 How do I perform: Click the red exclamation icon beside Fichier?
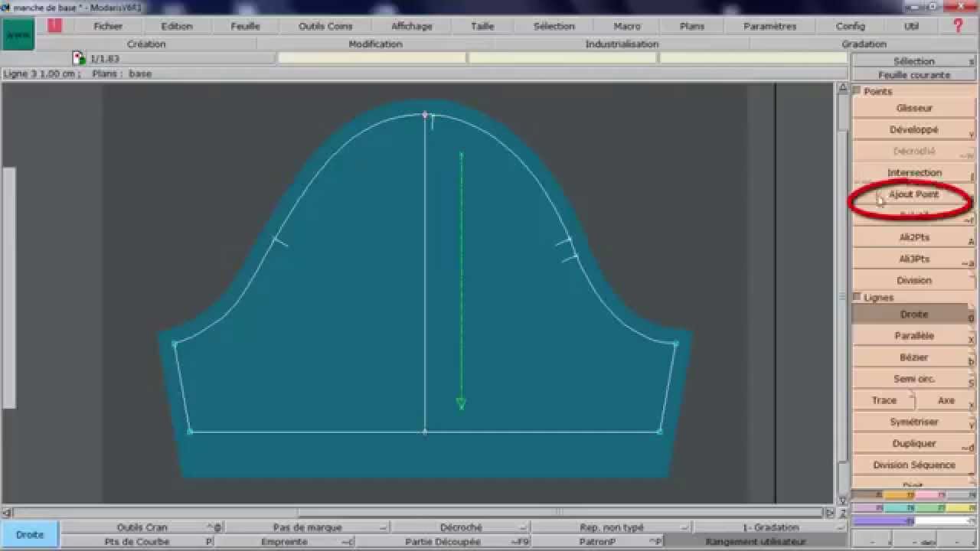54,25
